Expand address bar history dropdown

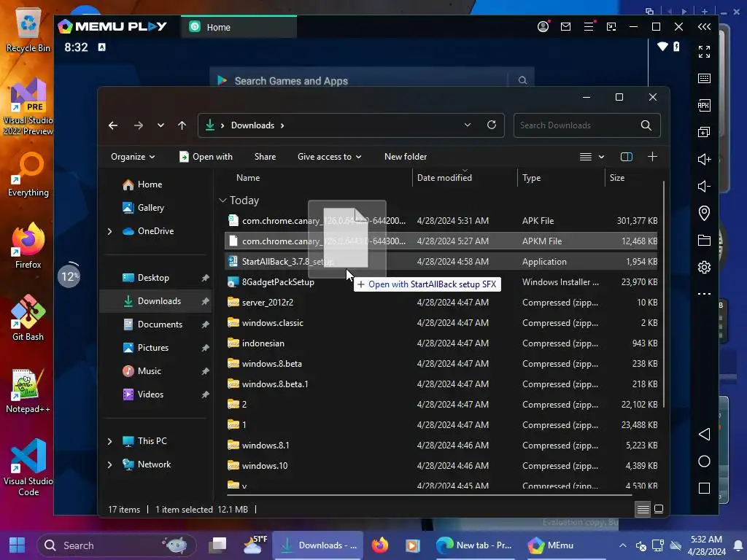(468, 125)
